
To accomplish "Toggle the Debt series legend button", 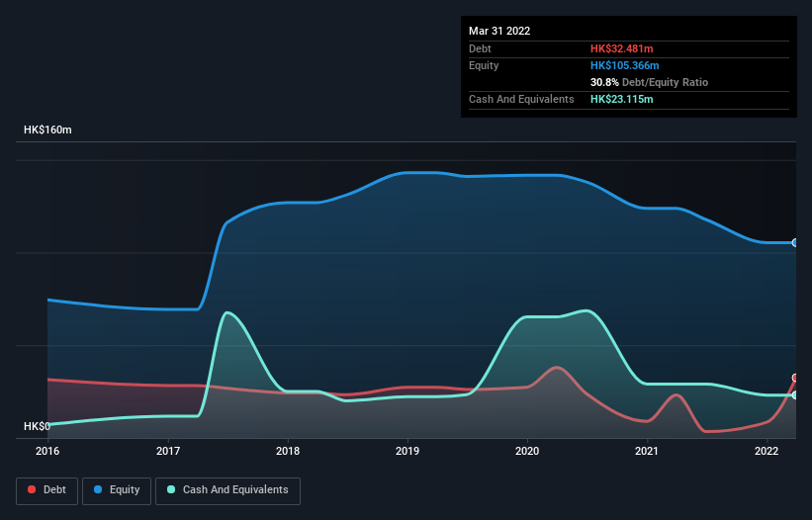I will (x=46, y=490).
